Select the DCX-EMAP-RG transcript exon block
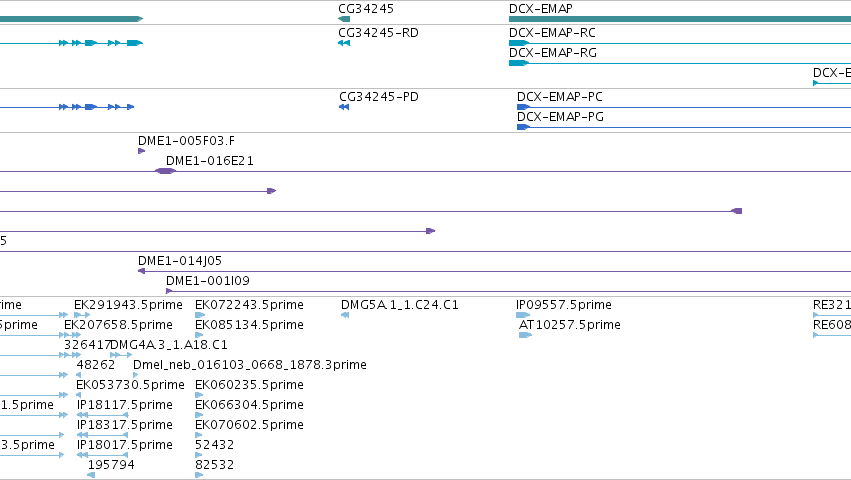 [x=518, y=63]
